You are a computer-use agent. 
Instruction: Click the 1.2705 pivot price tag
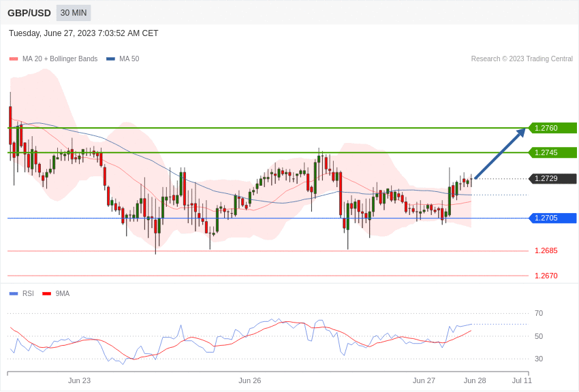click(552, 218)
